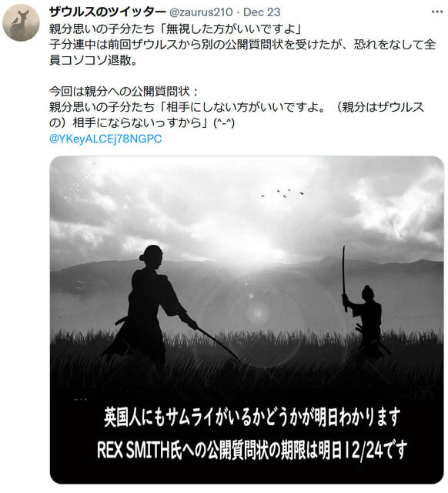This screenshot has height=493, width=448.
Task: Open the attached samurai duel image
Action: tap(246, 320)
